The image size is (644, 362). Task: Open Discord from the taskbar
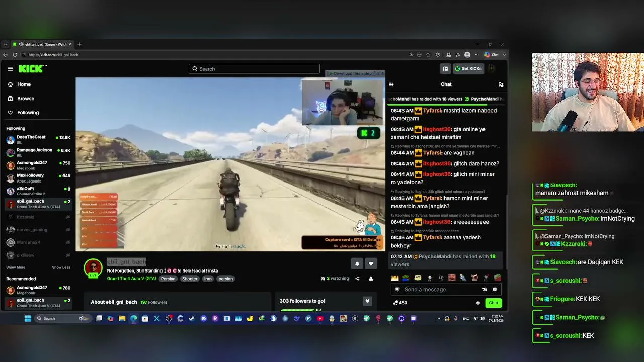(x=203, y=318)
